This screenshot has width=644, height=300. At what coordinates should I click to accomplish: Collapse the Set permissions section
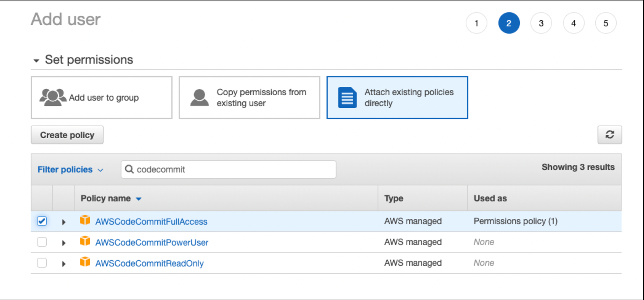click(36, 61)
